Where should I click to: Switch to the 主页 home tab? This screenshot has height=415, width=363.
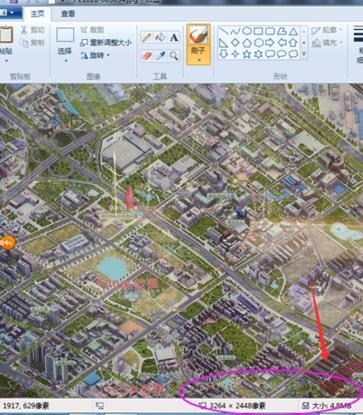pyautogui.click(x=37, y=14)
